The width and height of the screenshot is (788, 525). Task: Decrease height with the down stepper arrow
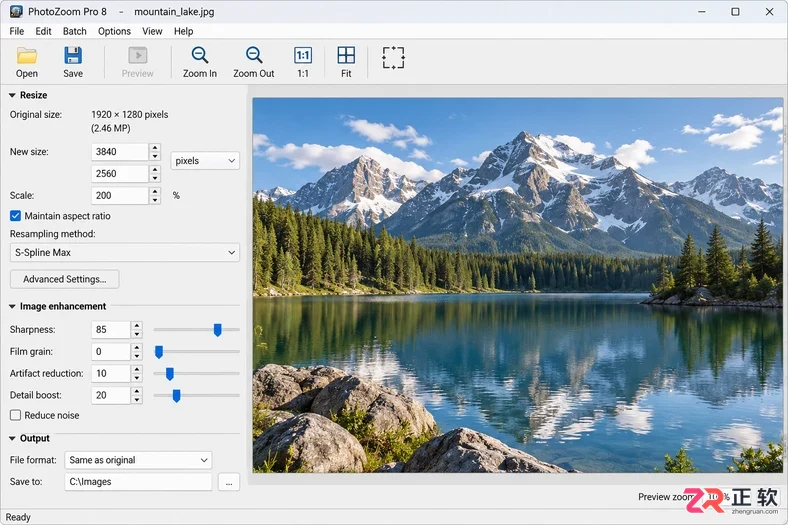pyautogui.click(x=155, y=178)
